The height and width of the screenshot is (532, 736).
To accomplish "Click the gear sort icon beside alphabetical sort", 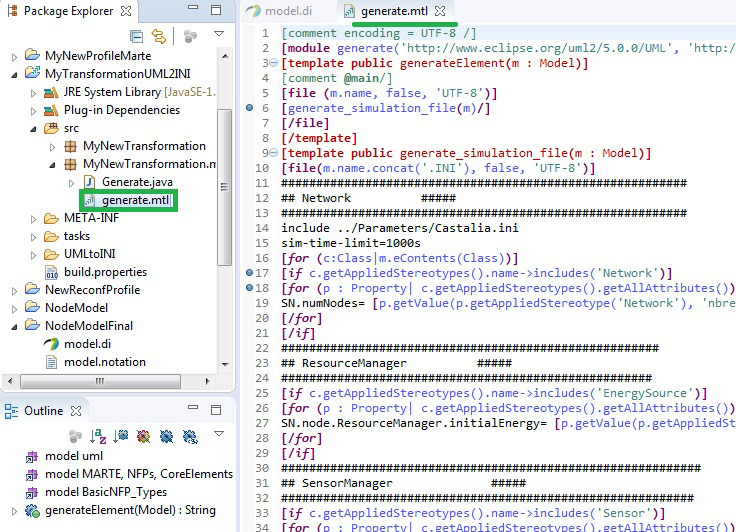I will coord(121,436).
